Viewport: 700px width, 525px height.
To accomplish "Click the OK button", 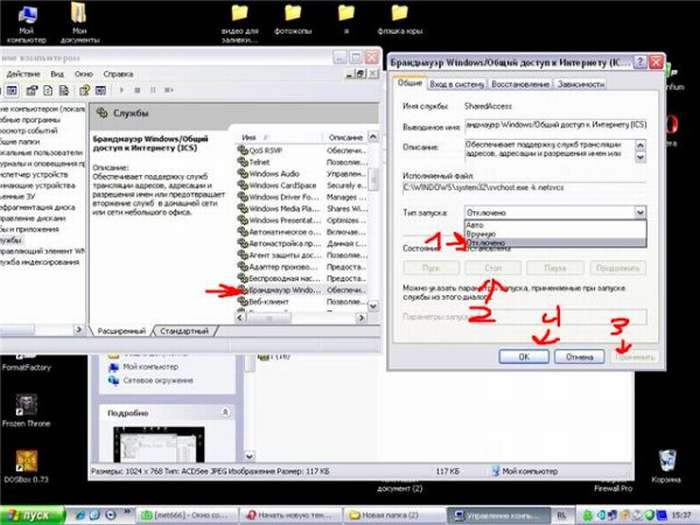I will click(x=524, y=357).
